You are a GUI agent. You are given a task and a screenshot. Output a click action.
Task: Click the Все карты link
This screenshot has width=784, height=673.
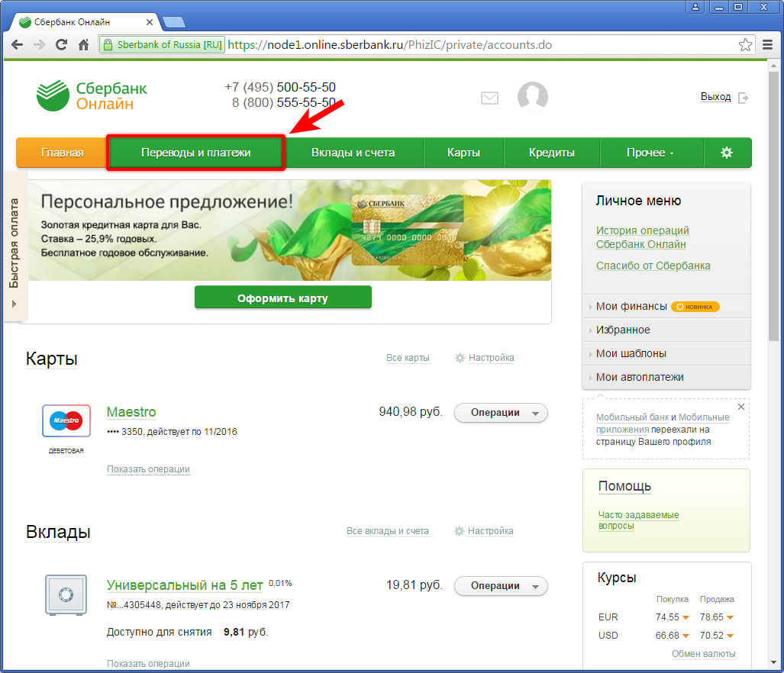coord(408,358)
